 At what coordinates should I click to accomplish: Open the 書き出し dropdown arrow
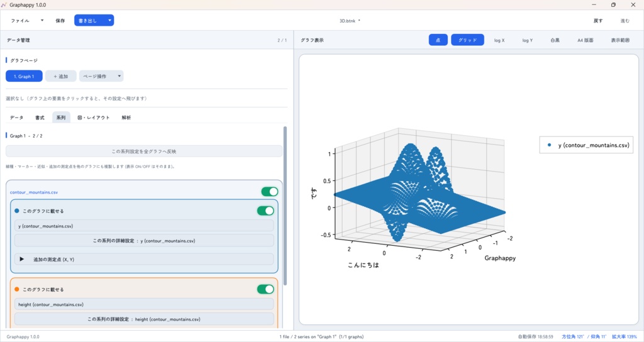(x=109, y=21)
